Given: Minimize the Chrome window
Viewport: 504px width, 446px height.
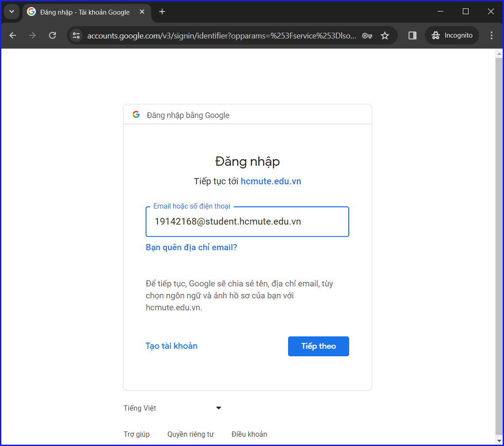Looking at the screenshot, I should [441, 11].
